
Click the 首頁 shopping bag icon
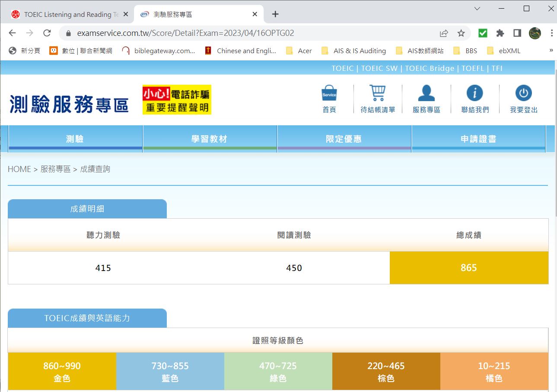(x=329, y=94)
